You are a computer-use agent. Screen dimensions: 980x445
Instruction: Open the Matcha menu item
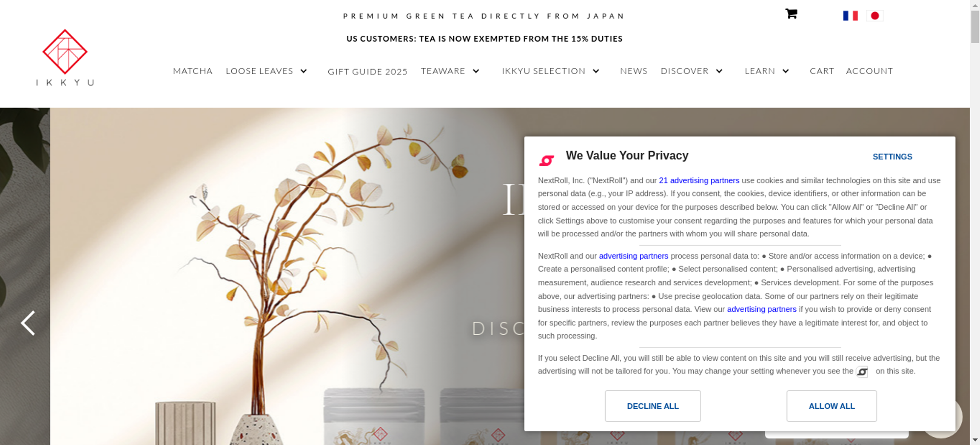tap(193, 71)
